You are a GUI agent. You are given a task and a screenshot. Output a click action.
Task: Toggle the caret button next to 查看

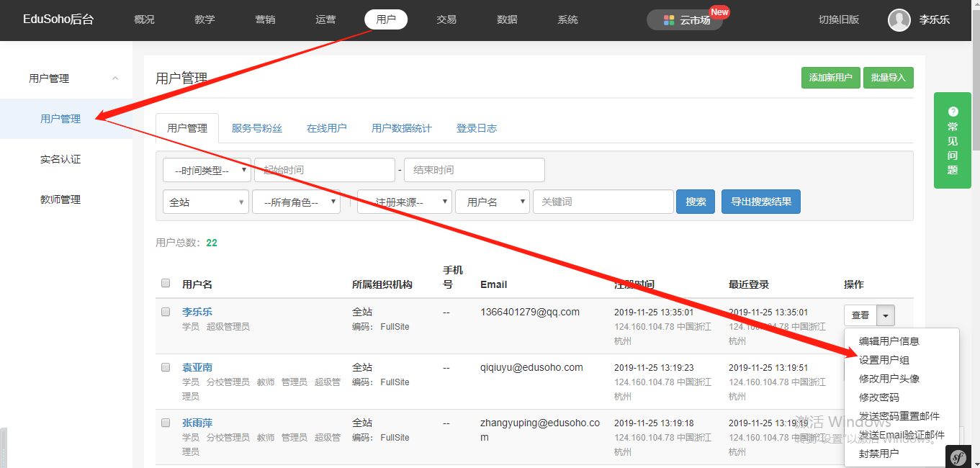click(x=886, y=315)
